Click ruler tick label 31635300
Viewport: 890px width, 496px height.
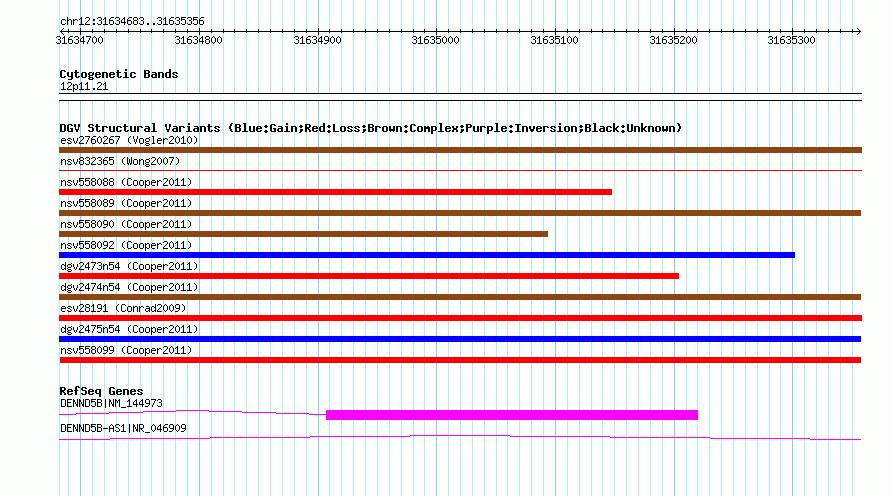tap(791, 40)
